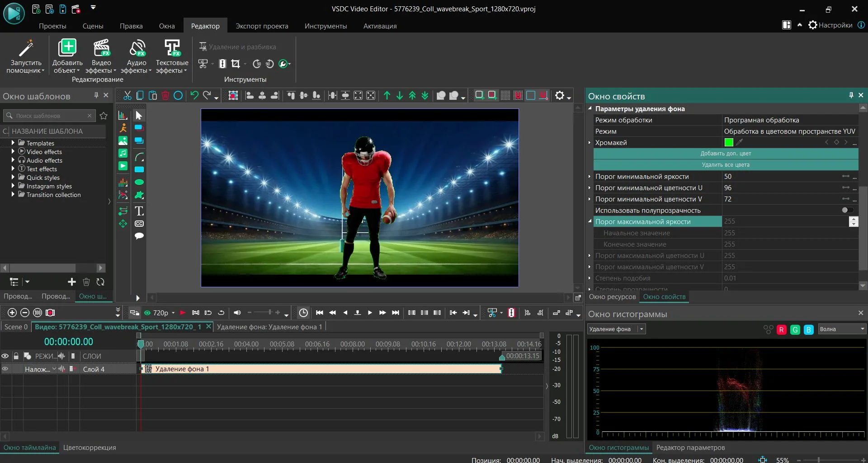868x463 pixels.
Task: Click the delete trash icon in toolbar
Action: pos(165,95)
